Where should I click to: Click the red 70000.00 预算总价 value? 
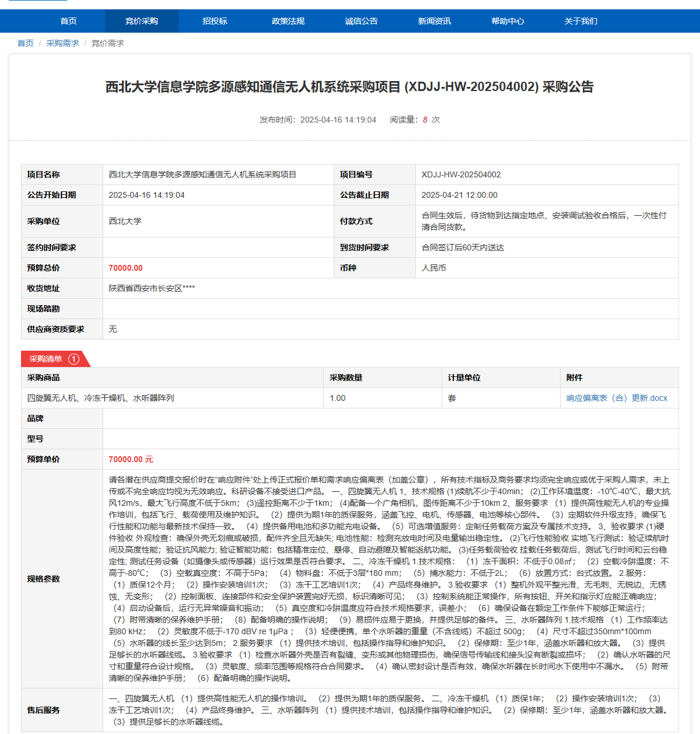click(125, 268)
